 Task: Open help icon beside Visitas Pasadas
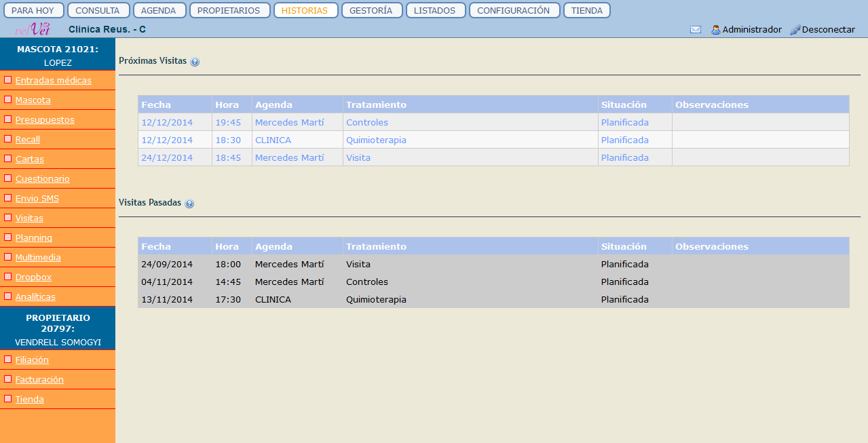point(189,204)
